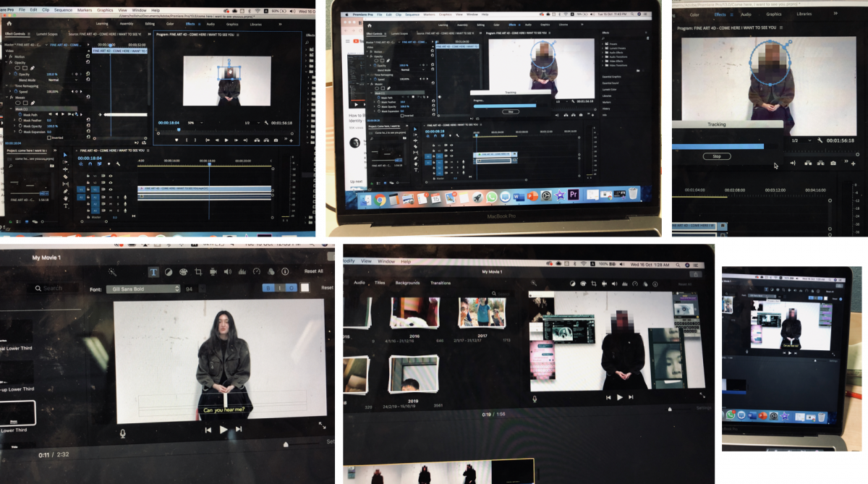The width and height of the screenshot is (868, 484).
Task: Click Export Frame camera icon in Program monitor
Action: pos(275,140)
